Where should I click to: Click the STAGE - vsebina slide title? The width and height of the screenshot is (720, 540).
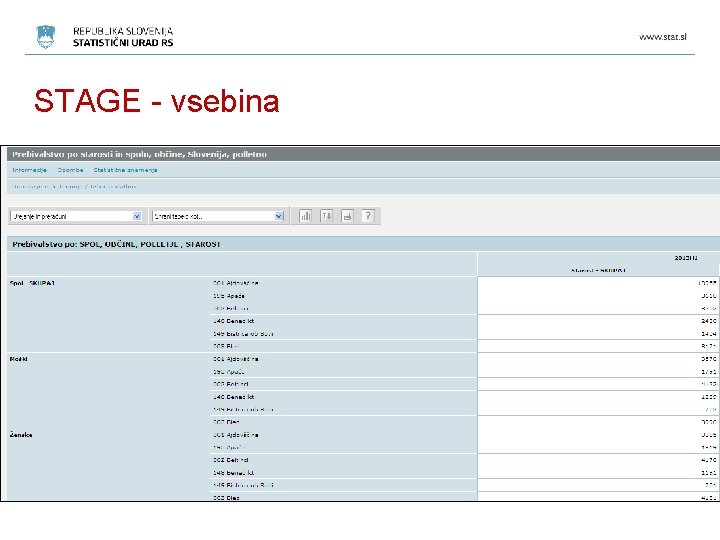tap(157, 101)
